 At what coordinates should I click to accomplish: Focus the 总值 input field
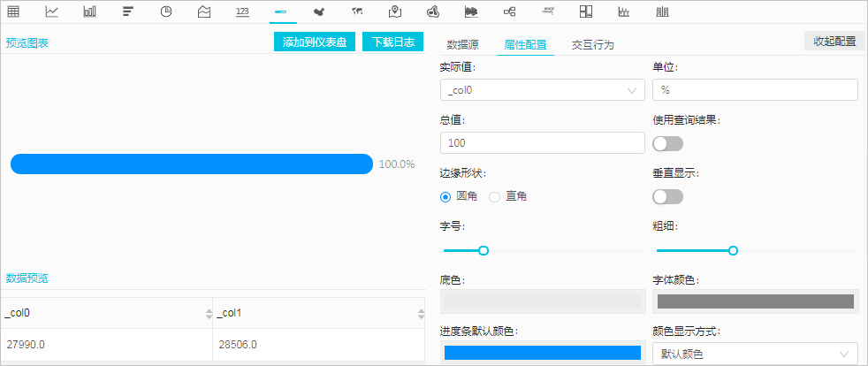pos(543,143)
